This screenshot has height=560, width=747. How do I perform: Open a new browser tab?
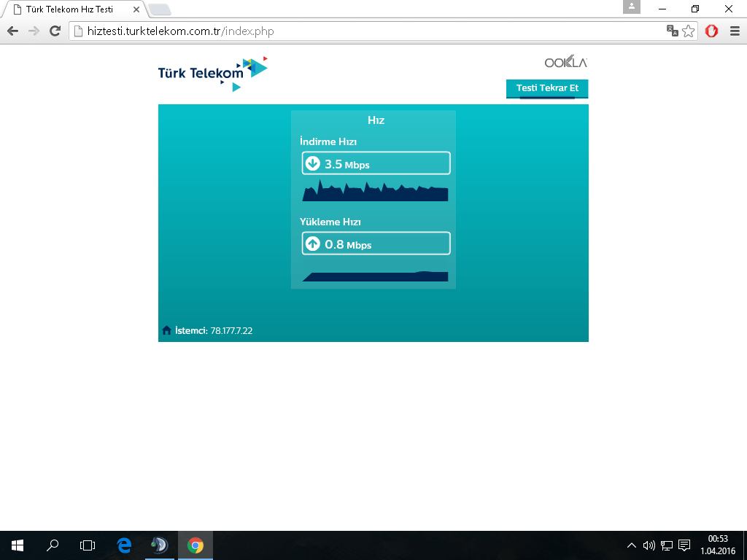pyautogui.click(x=160, y=9)
